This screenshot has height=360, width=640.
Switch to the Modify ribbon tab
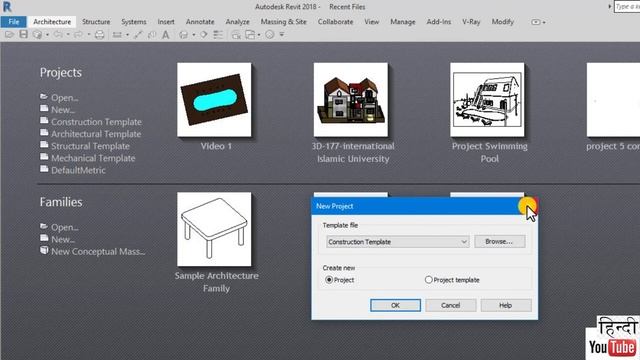502,22
